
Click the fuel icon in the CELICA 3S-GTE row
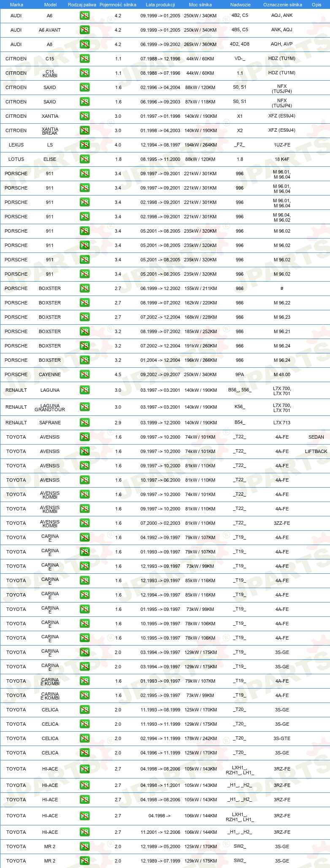click(84, 738)
